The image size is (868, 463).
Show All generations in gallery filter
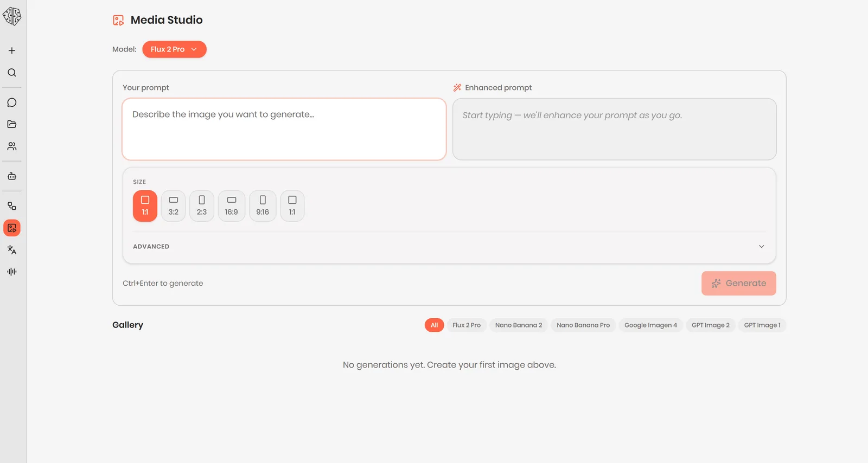click(434, 325)
